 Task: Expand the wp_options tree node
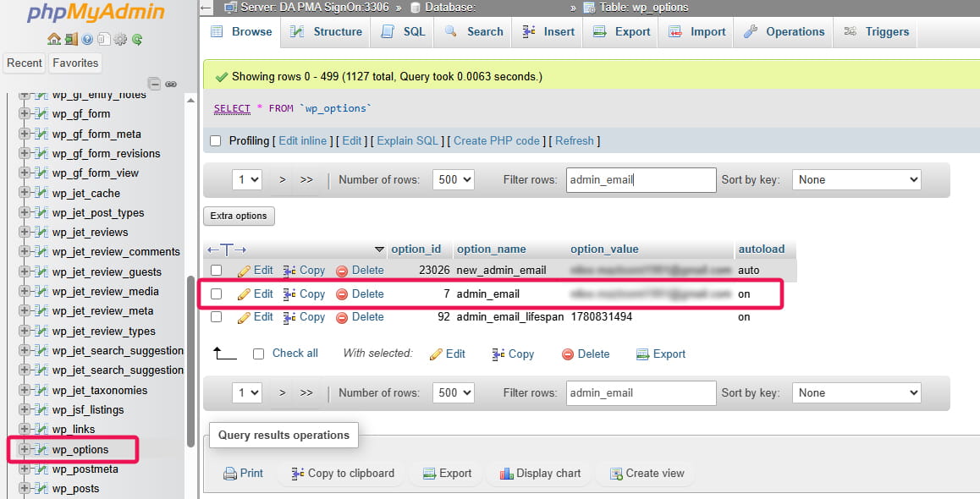point(25,449)
